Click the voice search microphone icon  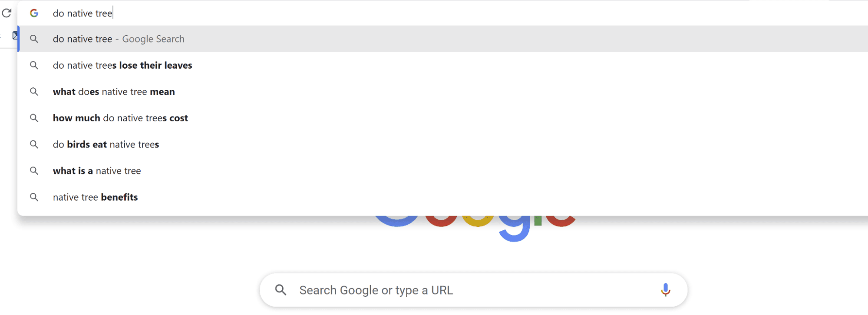tap(665, 290)
